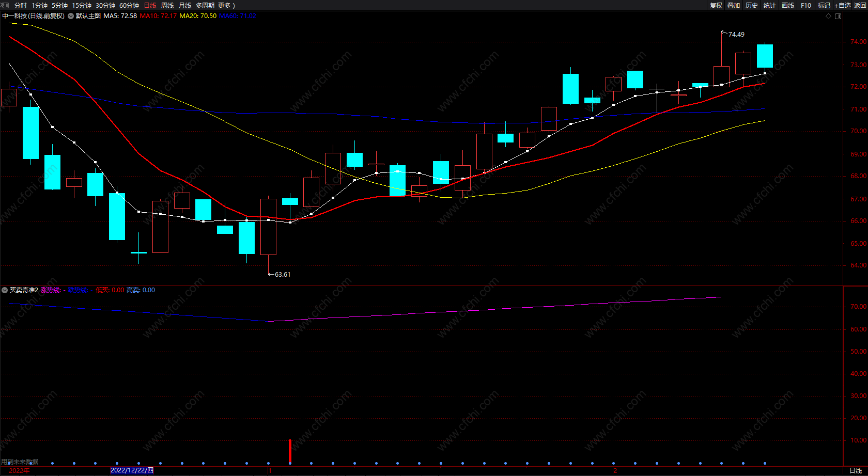Switch to 分时 chart tab
This screenshot has height=476, width=868.
tap(21, 5)
